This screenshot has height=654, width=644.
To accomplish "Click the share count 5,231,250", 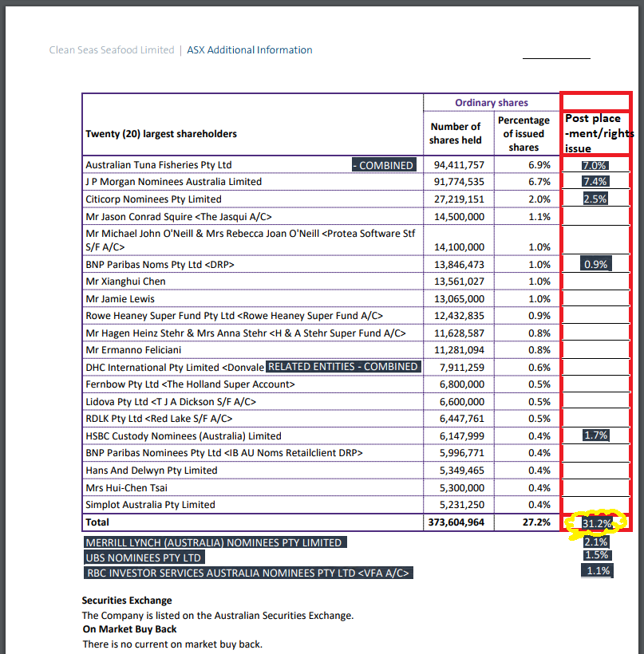I will click(x=461, y=505).
